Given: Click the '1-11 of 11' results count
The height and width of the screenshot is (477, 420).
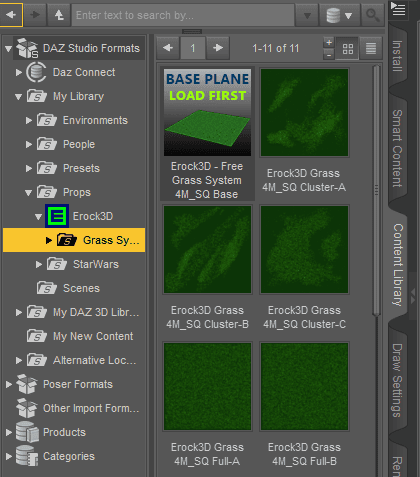Looking at the screenshot, I should pyautogui.click(x=276, y=48).
